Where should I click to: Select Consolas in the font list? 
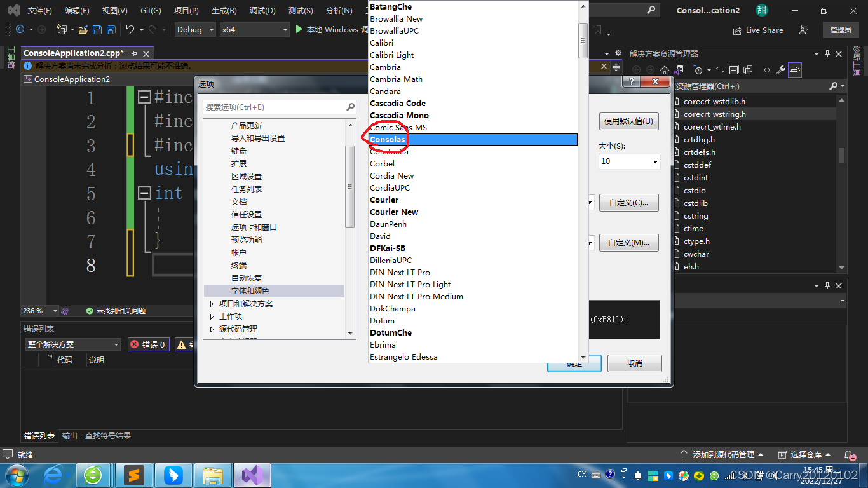473,140
